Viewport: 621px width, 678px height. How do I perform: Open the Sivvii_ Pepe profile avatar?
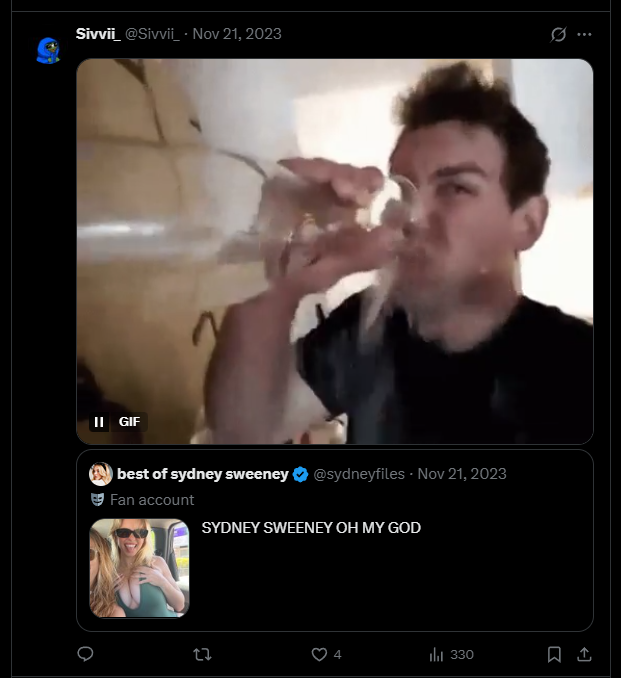48,50
